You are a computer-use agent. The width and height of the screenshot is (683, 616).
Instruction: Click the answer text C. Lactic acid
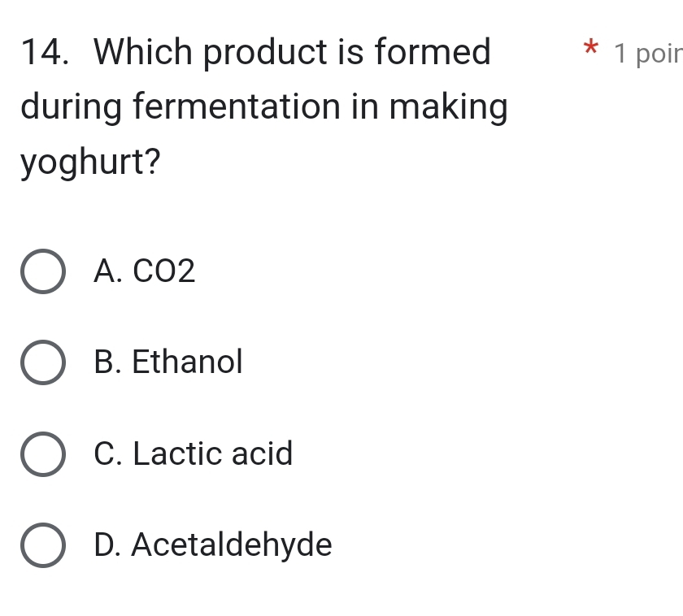193,454
